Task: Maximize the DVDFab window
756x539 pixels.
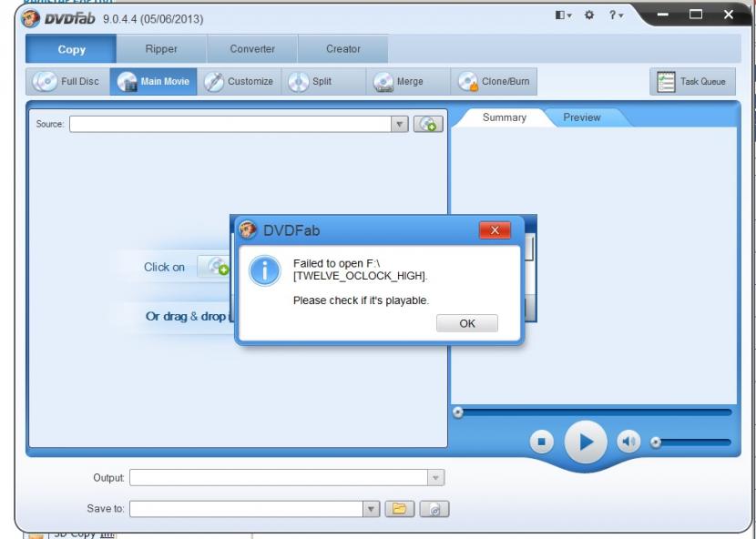Action: pos(695,15)
